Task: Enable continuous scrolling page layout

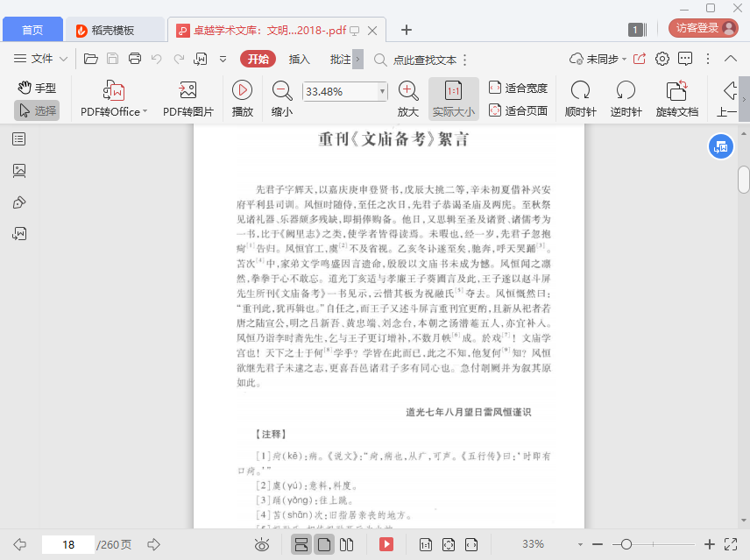Action: pos(301,544)
